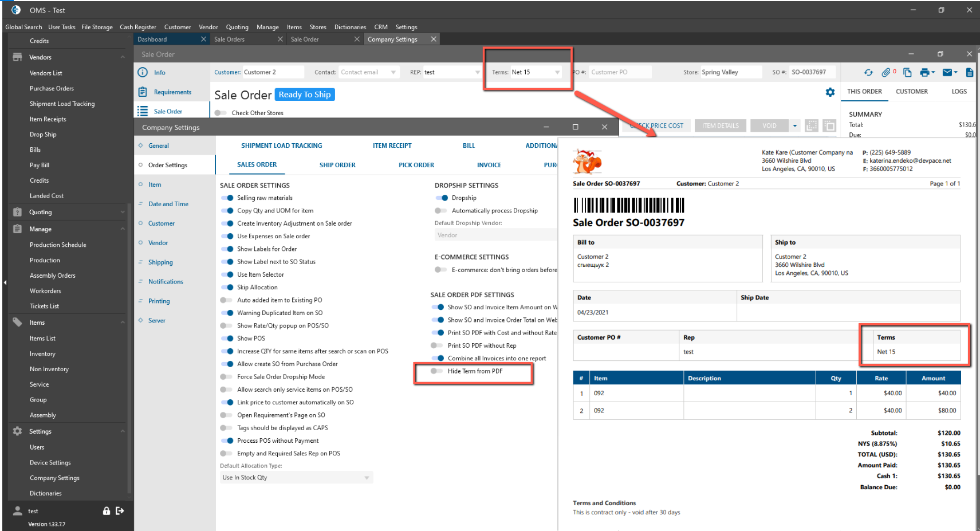Open Default Allocation Type dropdown
Viewport: 980px width, 531px height.
click(297, 478)
